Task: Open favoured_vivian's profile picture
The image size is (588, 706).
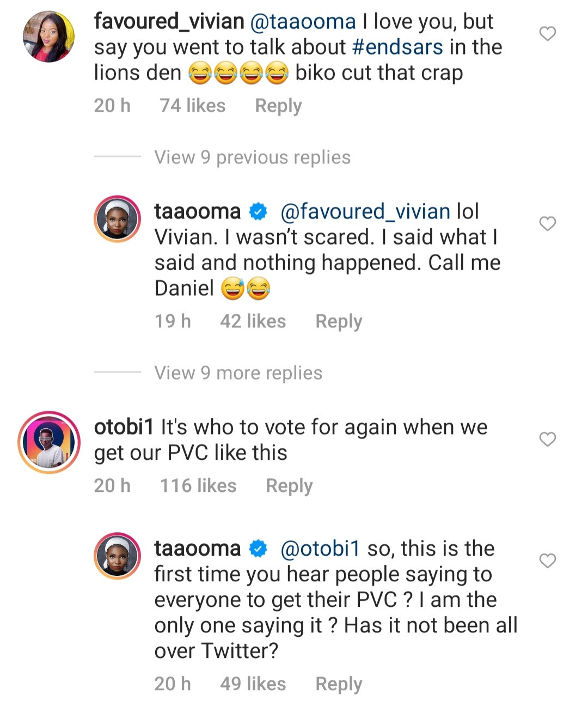Action: click(x=48, y=36)
